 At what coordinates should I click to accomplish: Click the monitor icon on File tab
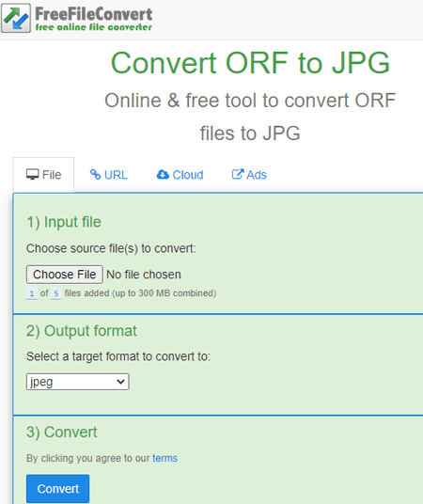pos(33,175)
